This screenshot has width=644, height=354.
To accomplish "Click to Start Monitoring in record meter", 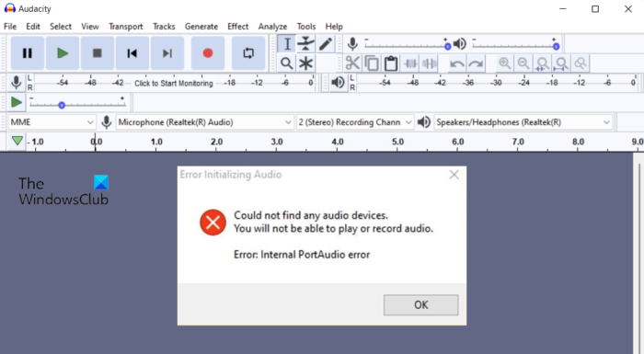I will 174,83.
